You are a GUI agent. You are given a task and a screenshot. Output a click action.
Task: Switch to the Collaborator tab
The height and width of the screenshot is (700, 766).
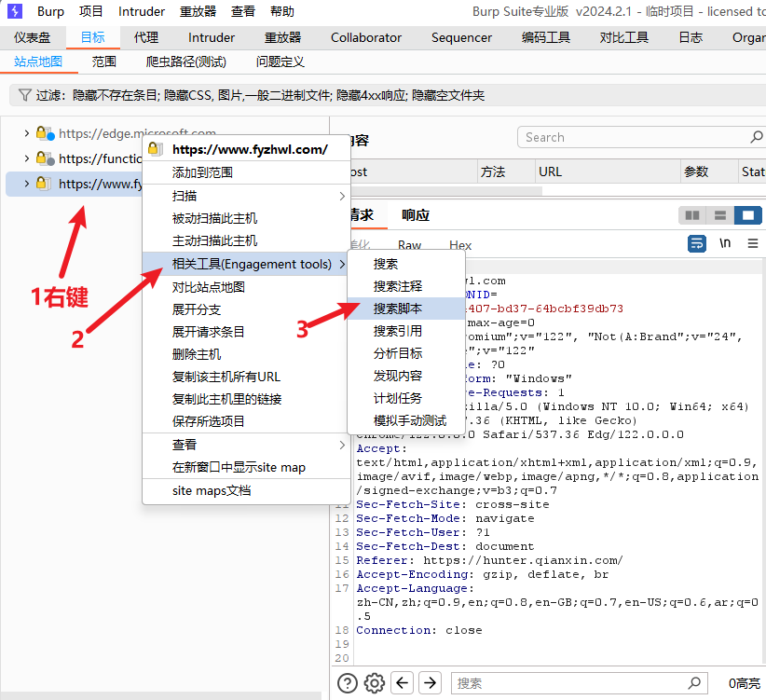(366, 37)
